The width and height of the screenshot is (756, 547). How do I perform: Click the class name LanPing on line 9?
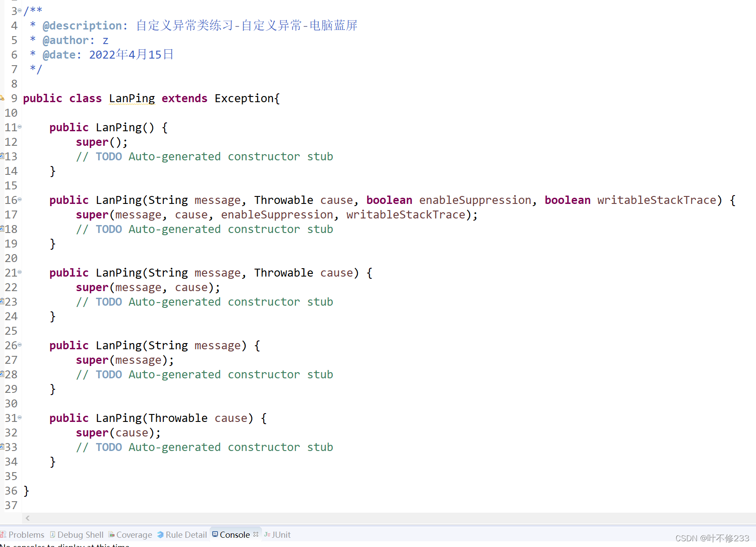(132, 98)
